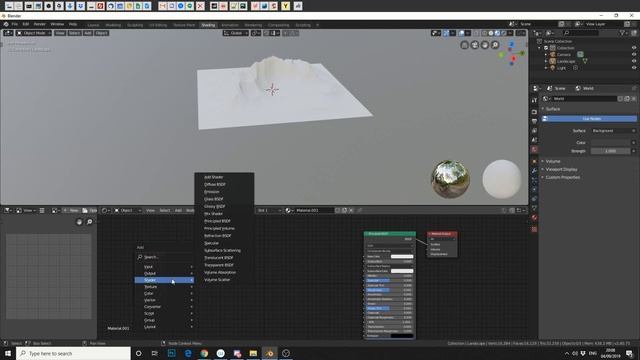Open the Material.001 name field in node header
The height and width of the screenshot is (360, 640).
coord(314,211)
